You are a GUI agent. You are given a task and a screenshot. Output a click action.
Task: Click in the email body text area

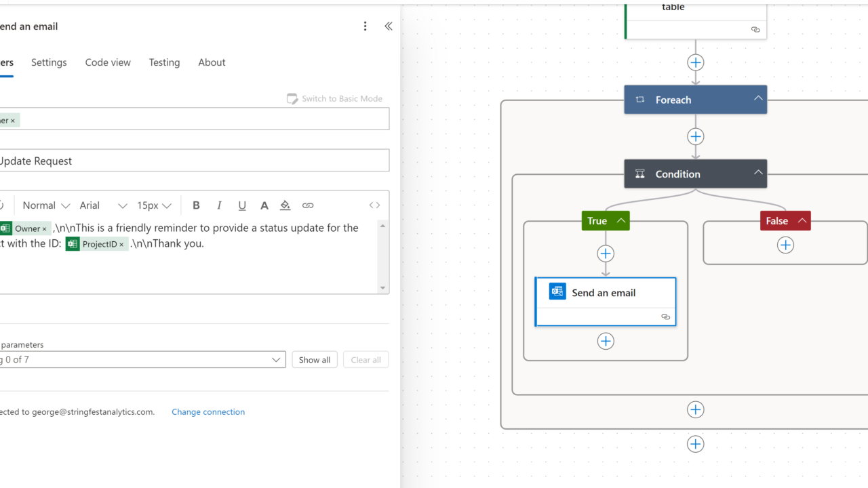pyautogui.click(x=189, y=256)
